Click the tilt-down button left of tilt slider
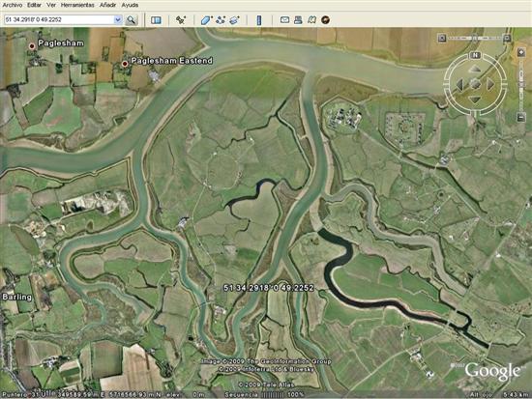The width and height of the screenshot is (532, 399). point(442,38)
